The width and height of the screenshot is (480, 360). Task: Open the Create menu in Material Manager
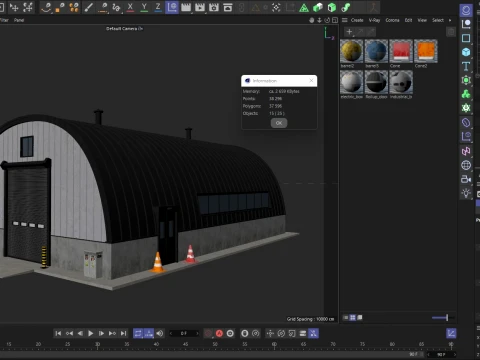(357, 20)
